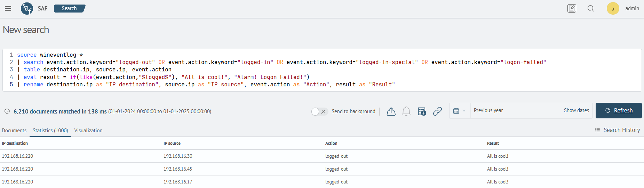The height and width of the screenshot is (188, 644).
Task: Sort by IP destination column header
Action: (15, 143)
